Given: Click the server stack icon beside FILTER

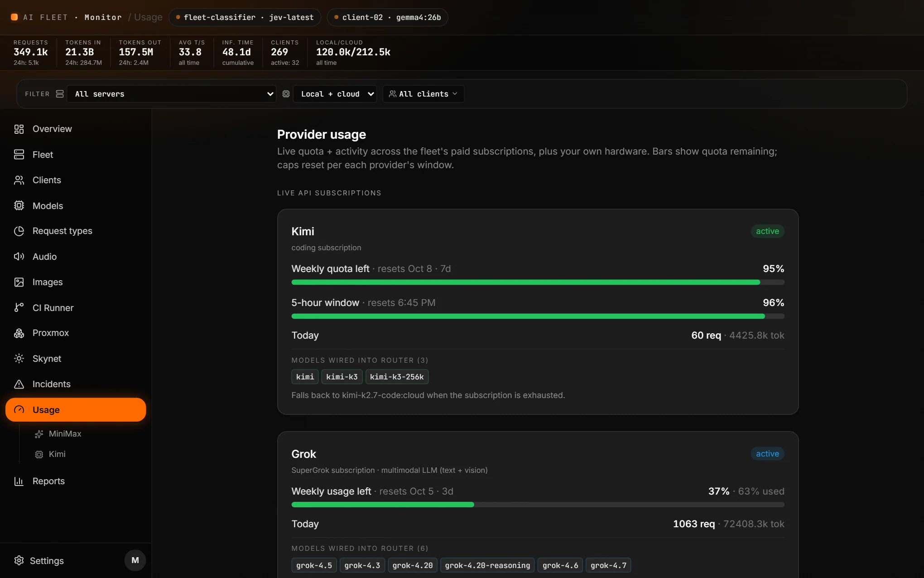Looking at the screenshot, I should click(x=60, y=94).
